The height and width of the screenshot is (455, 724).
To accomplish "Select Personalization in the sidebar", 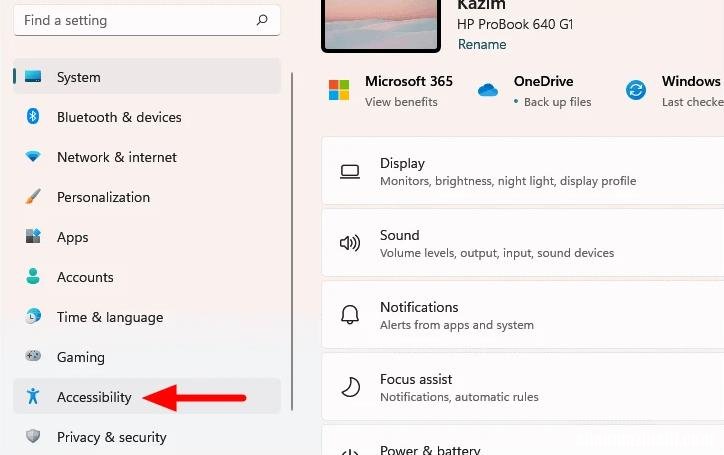I will tap(147, 197).
